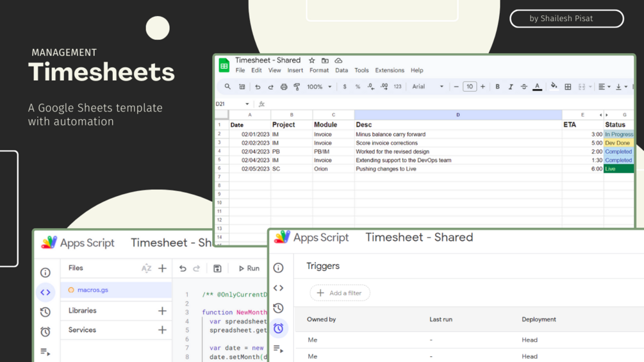Sort files alphabetically with AZ icon
Screen dimensions: 644x362
pyautogui.click(x=146, y=268)
